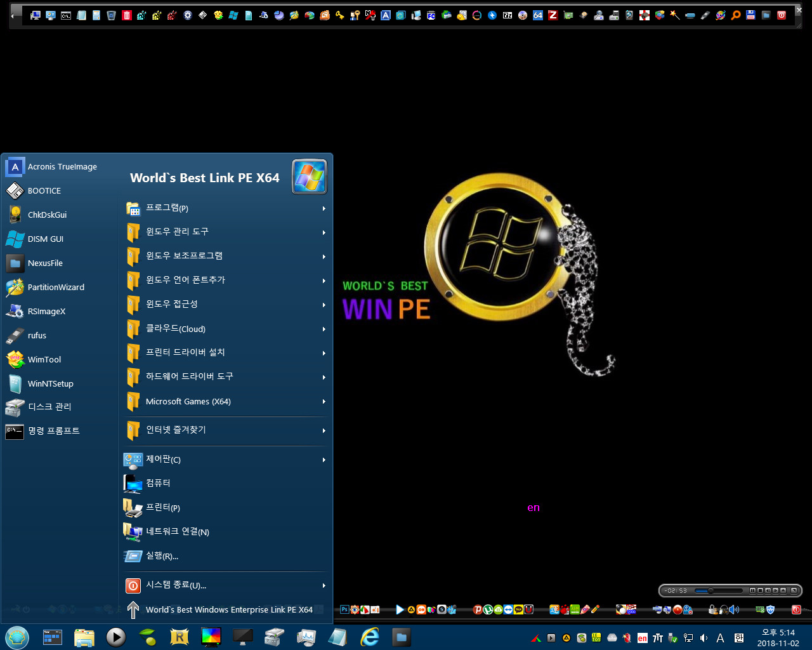Open the yellow TALK icon in bottom dock
The width and height of the screenshot is (812, 650).
coord(518,609)
